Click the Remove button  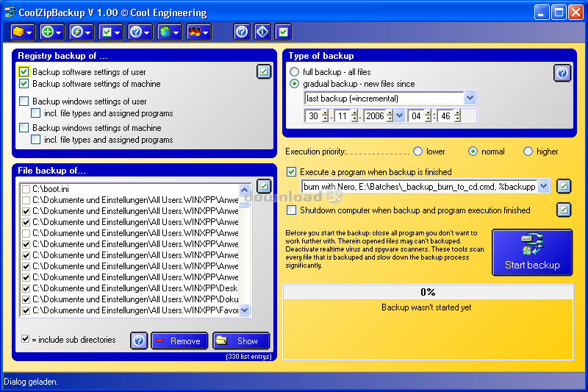[179, 341]
